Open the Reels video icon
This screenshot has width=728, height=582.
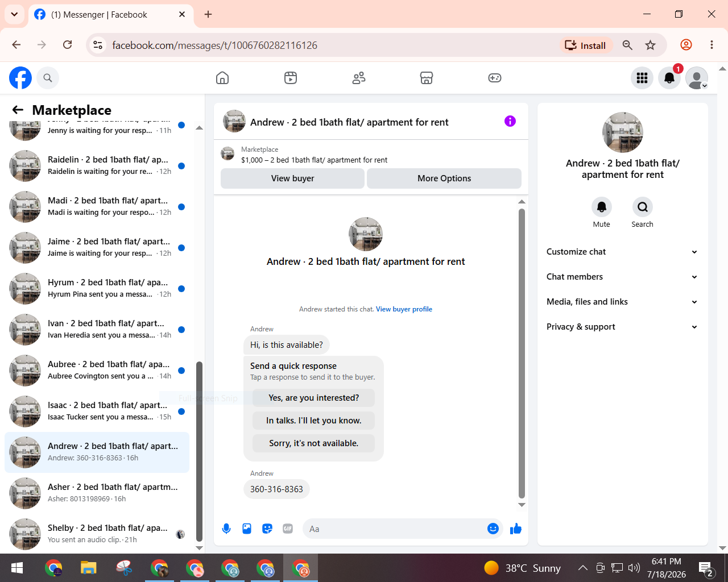pos(291,78)
